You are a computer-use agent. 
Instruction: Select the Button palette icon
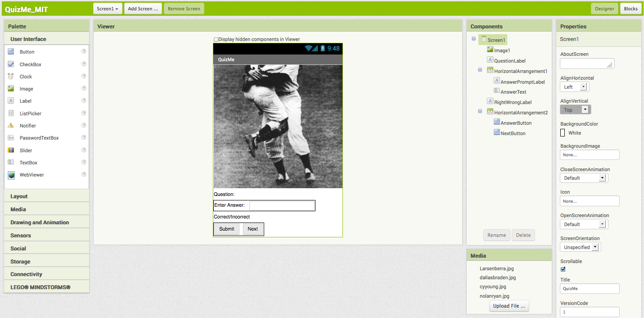pos(11,52)
